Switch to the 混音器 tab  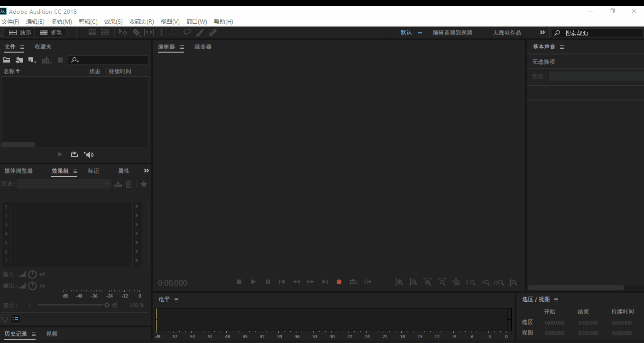click(x=203, y=47)
